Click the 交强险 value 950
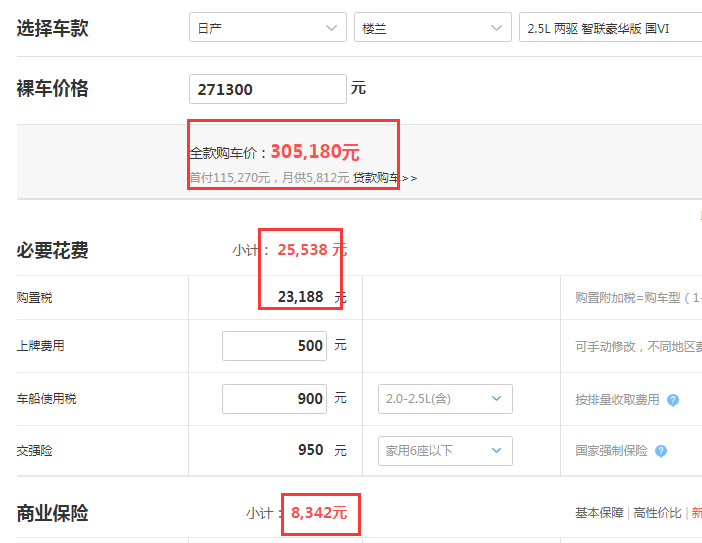This screenshot has height=543, width=702. 310,450
